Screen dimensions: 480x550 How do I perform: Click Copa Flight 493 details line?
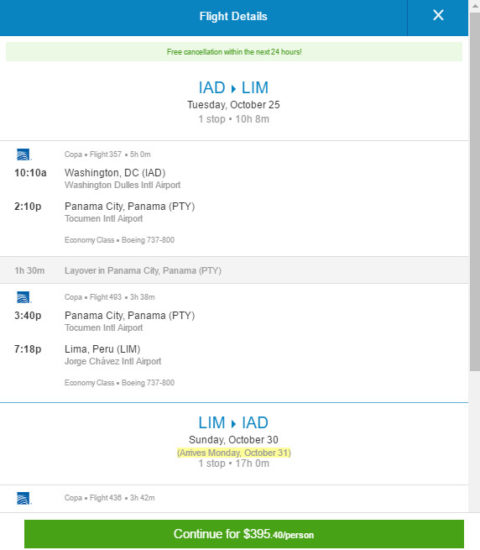(x=109, y=297)
